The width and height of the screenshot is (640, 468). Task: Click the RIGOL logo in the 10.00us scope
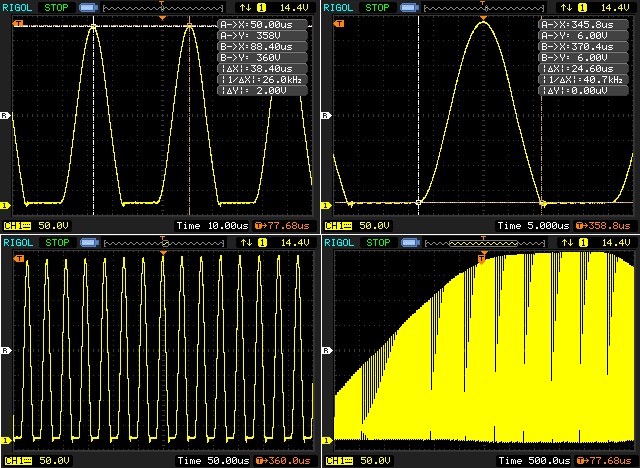tap(17, 7)
